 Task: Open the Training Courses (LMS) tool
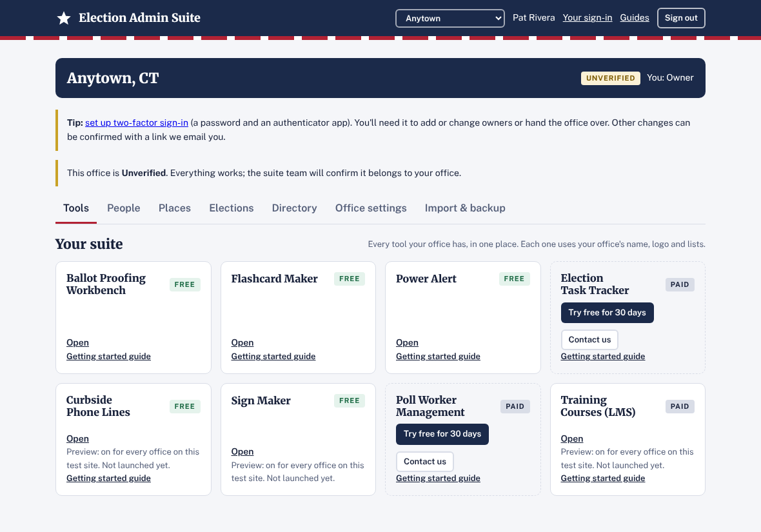[572, 438]
